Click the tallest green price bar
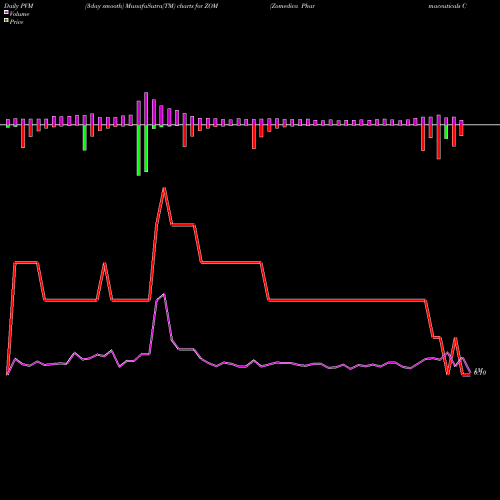 (139, 150)
